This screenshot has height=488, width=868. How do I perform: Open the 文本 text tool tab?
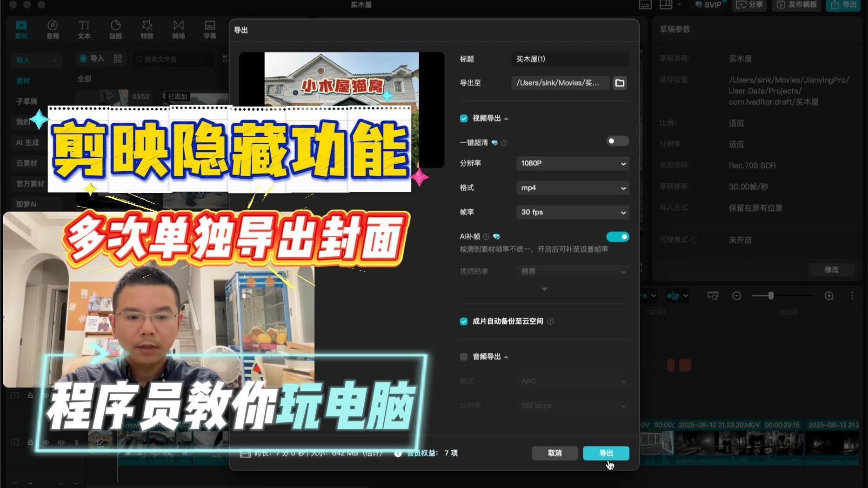pos(84,29)
